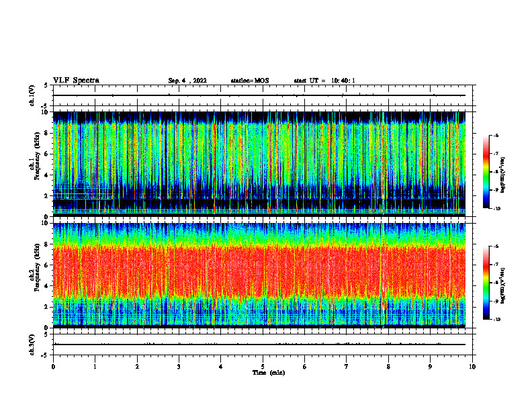
Task: Click the ch.2 "Frequency (kHz)" axis label
Action: pyautogui.click(x=37, y=267)
